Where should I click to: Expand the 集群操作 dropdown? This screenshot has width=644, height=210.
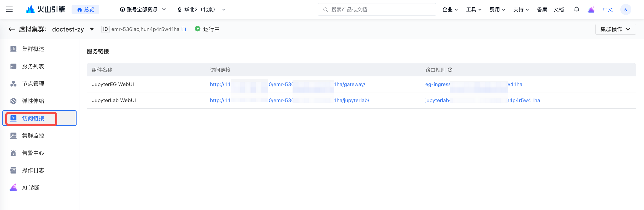(x=615, y=29)
